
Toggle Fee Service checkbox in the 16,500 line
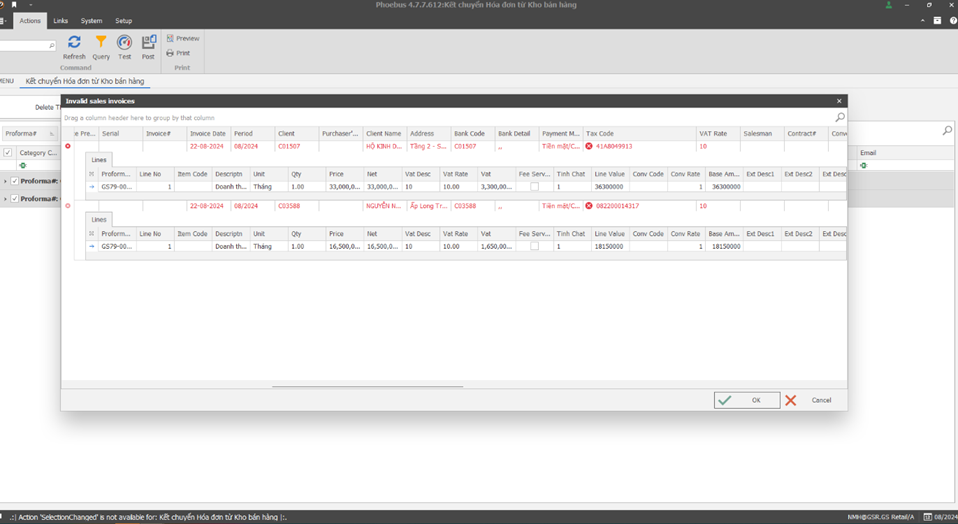click(534, 246)
